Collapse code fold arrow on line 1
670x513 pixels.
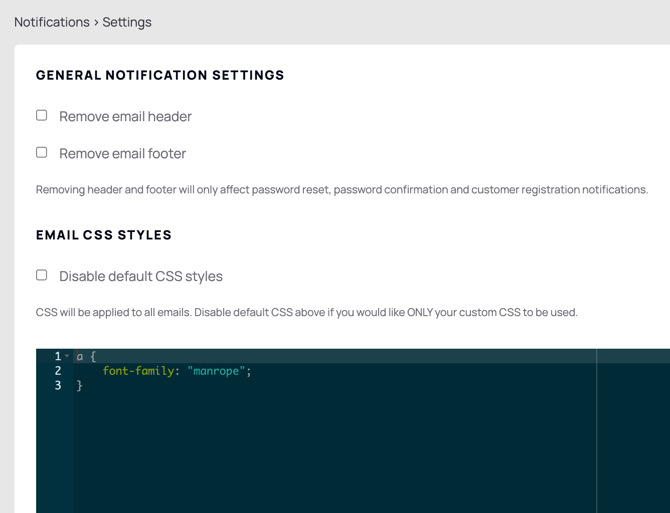67,356
